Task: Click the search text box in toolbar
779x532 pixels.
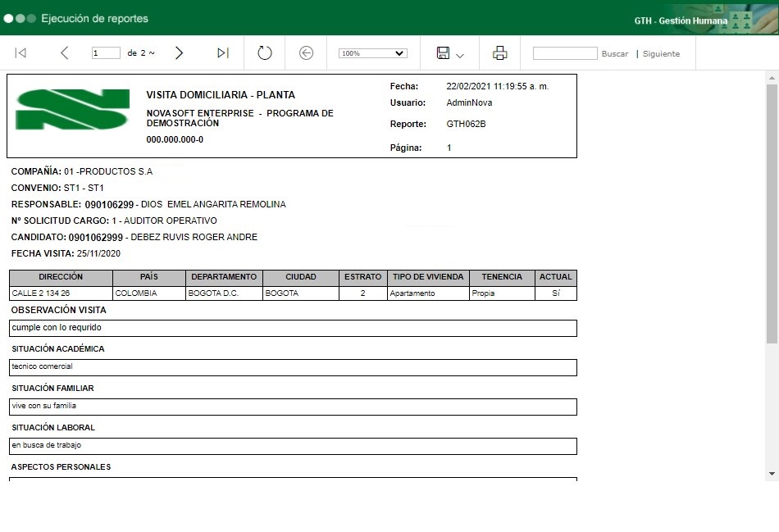Action: click(x=564, y=53)
